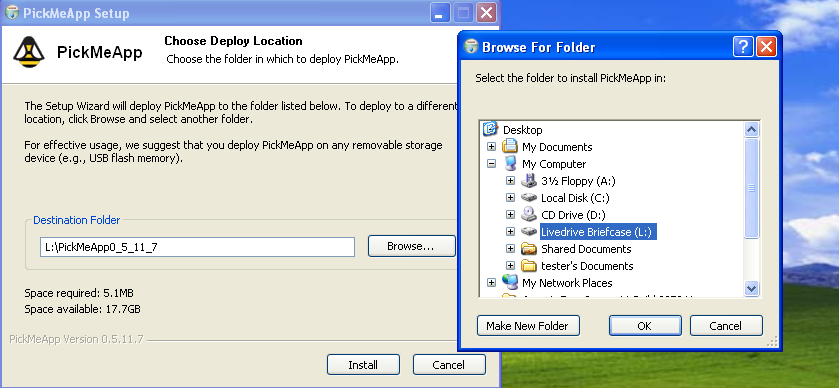Click the Shared Documents folder icon

[529, 249]
